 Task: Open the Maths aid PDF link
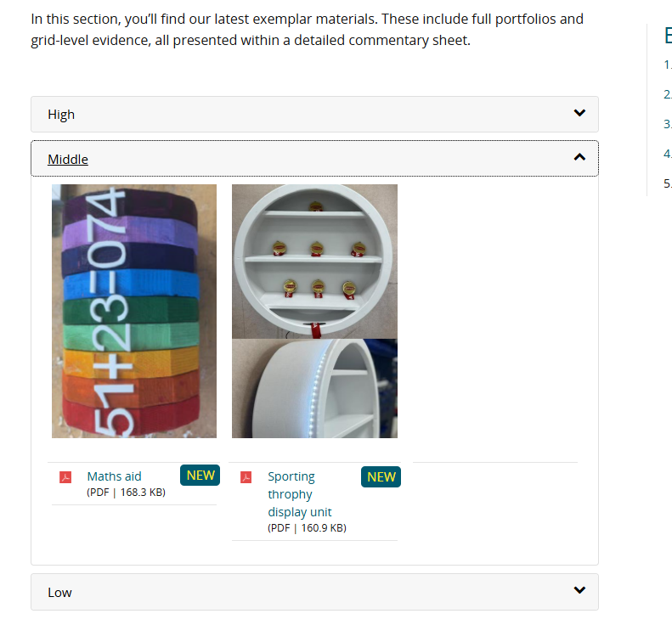tap(114, 476)
